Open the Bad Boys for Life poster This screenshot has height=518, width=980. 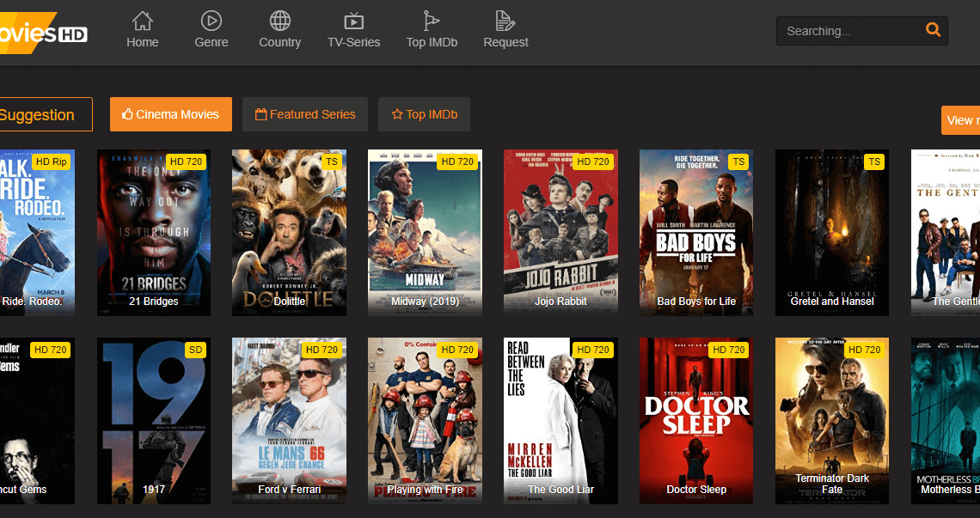point(696,233)
